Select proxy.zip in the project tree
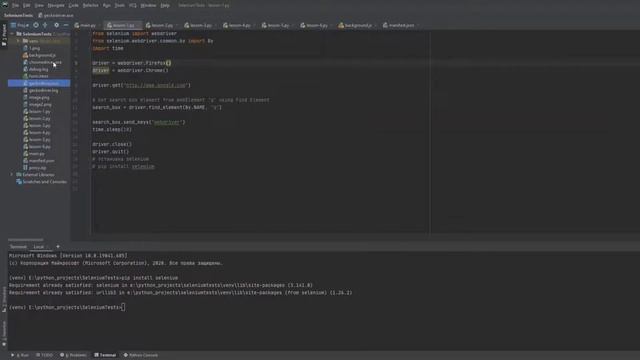Screen dimensions: 640x360 35,167
